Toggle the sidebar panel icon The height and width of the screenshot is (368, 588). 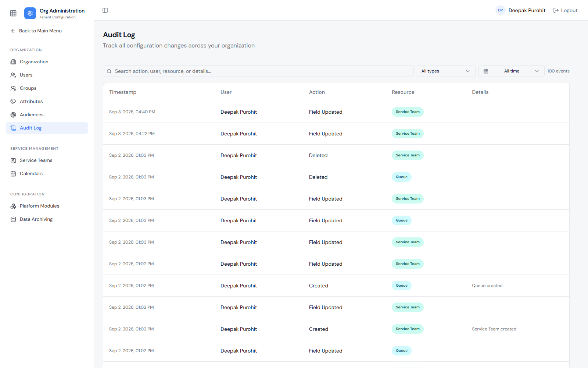point(105,10)
